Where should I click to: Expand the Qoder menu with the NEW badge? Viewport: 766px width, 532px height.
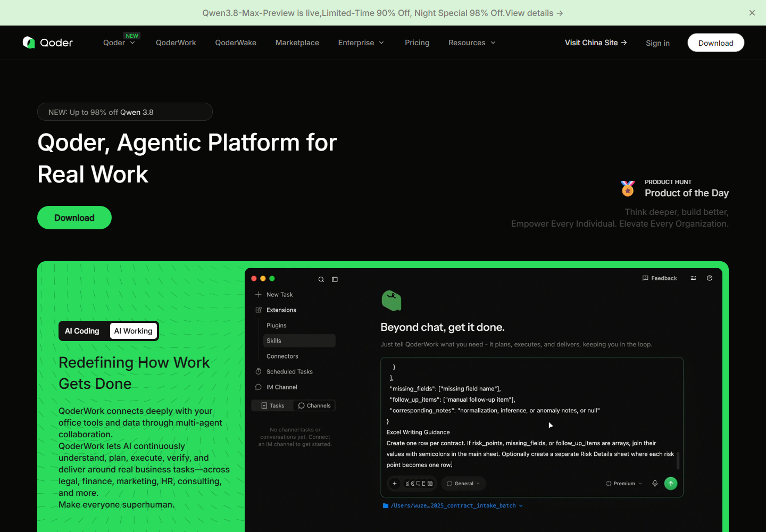click(119, 43)
